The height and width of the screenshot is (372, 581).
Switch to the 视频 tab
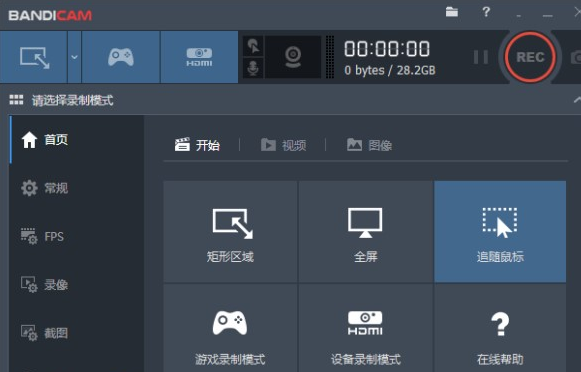(x=283, y=145)
